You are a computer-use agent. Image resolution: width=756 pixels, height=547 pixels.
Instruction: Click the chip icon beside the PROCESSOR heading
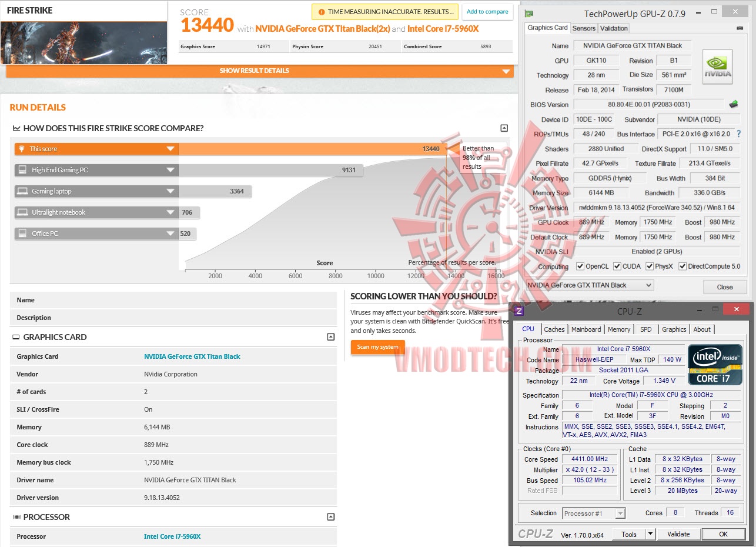(16, 517)
